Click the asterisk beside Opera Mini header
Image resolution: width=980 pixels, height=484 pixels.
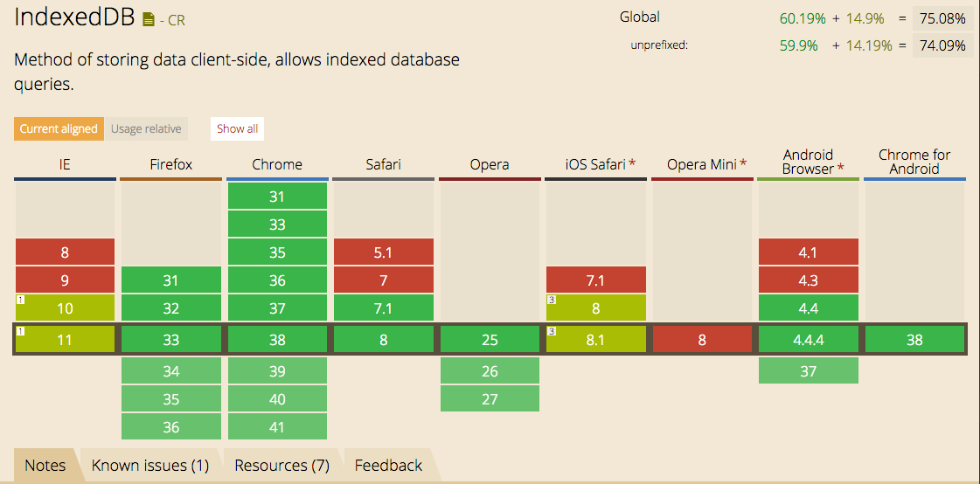pos(743,164)
